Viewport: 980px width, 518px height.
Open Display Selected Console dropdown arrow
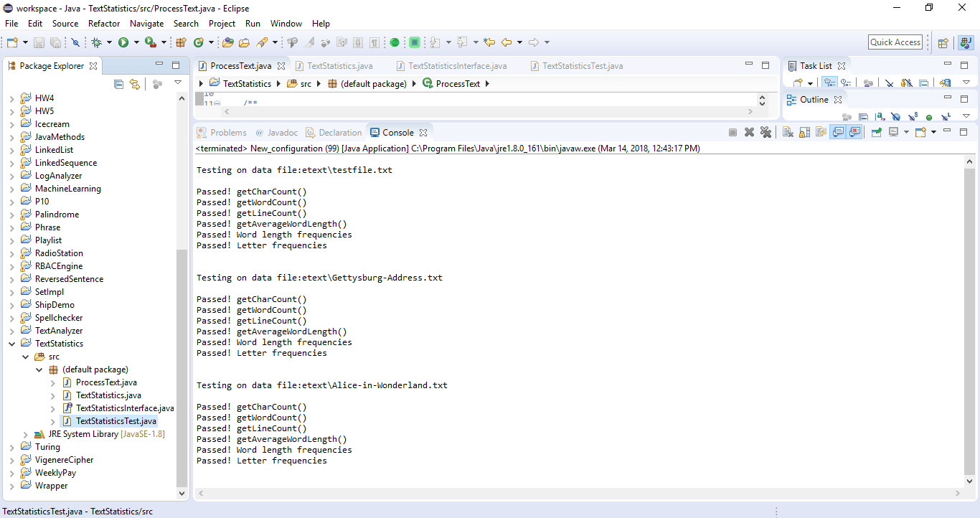(x=906, y=132)
